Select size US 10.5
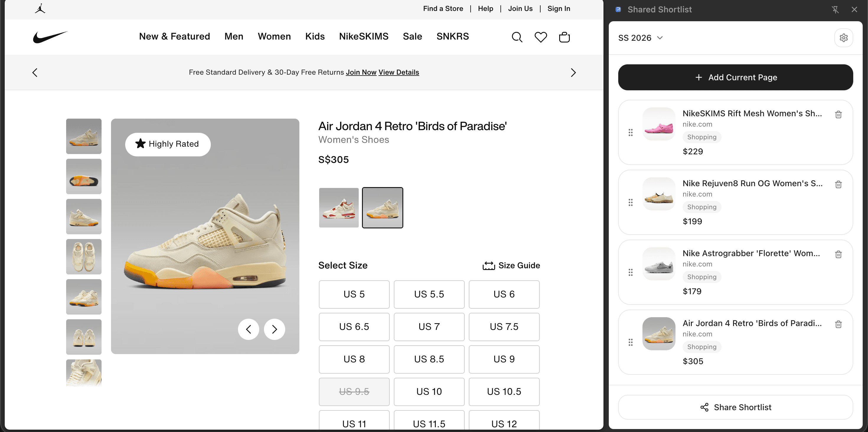 (x=504, y=392)
